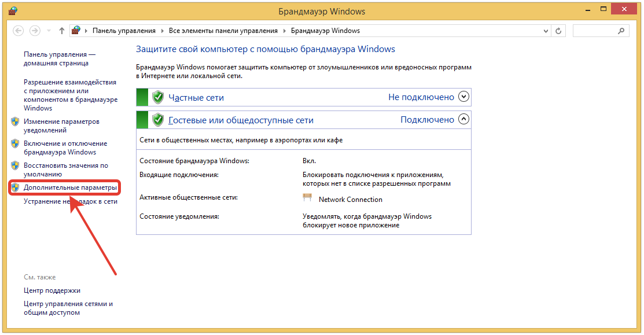
Task: Click 'Network Connection' network name
Action: [350, 200]
